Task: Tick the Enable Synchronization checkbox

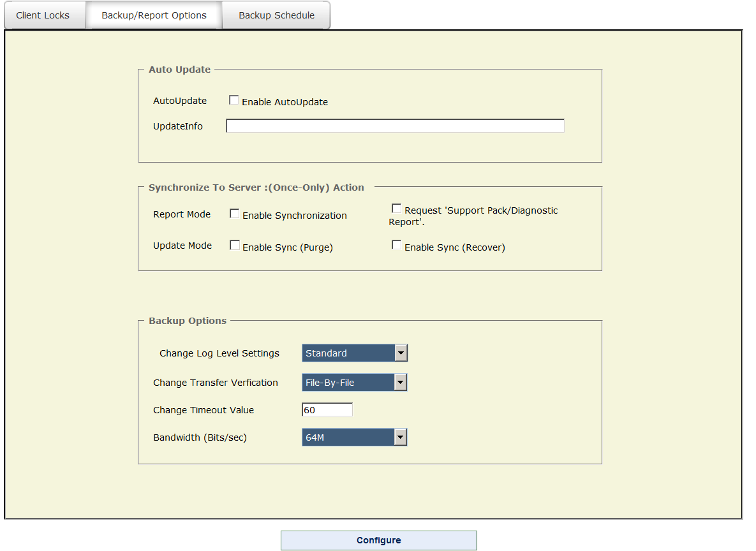Action: (234, 214)
